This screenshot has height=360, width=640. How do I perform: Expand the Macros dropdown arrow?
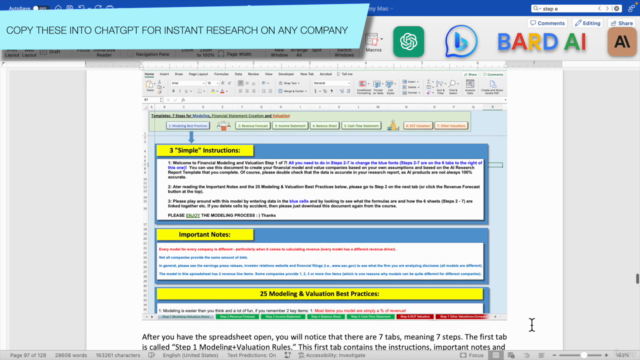tap(382, 39)
